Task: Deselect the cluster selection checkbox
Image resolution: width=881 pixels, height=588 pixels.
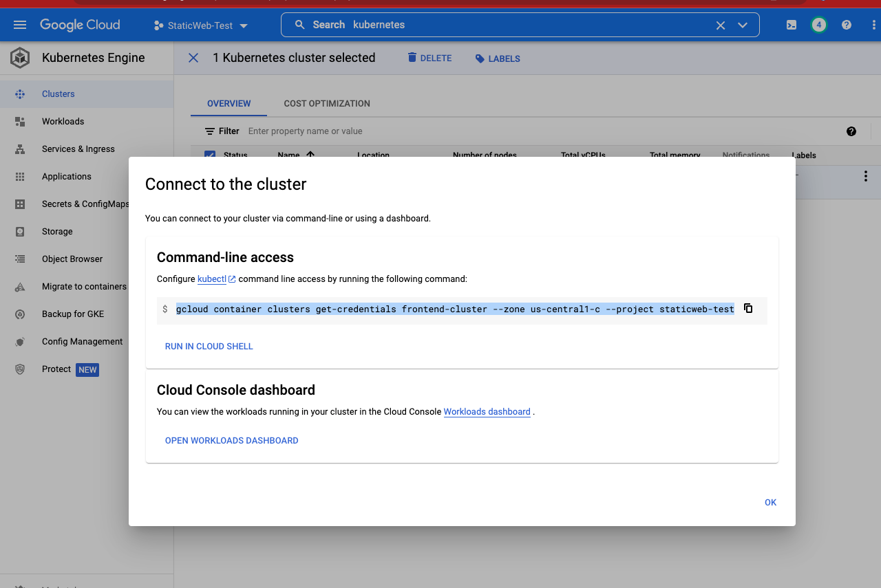Action: 209,155
